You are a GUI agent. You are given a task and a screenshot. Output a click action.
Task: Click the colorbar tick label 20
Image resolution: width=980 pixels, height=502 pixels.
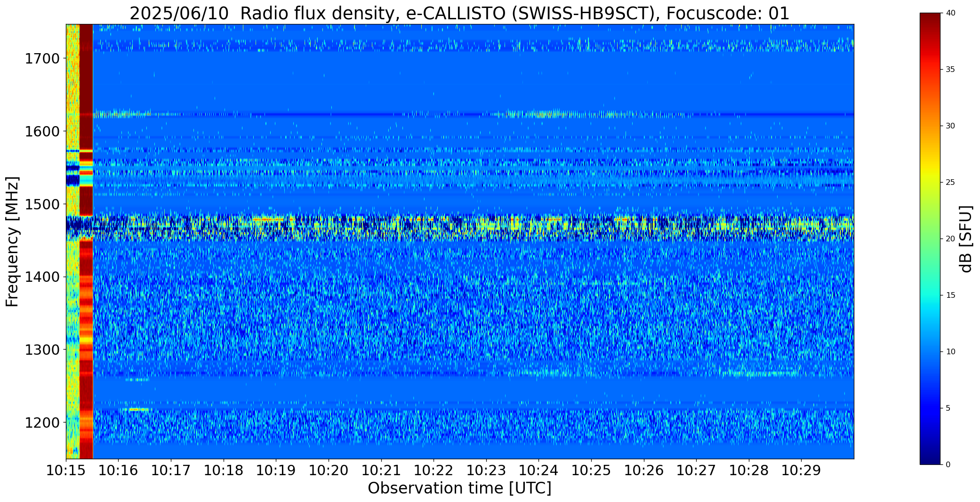(950, 239)
